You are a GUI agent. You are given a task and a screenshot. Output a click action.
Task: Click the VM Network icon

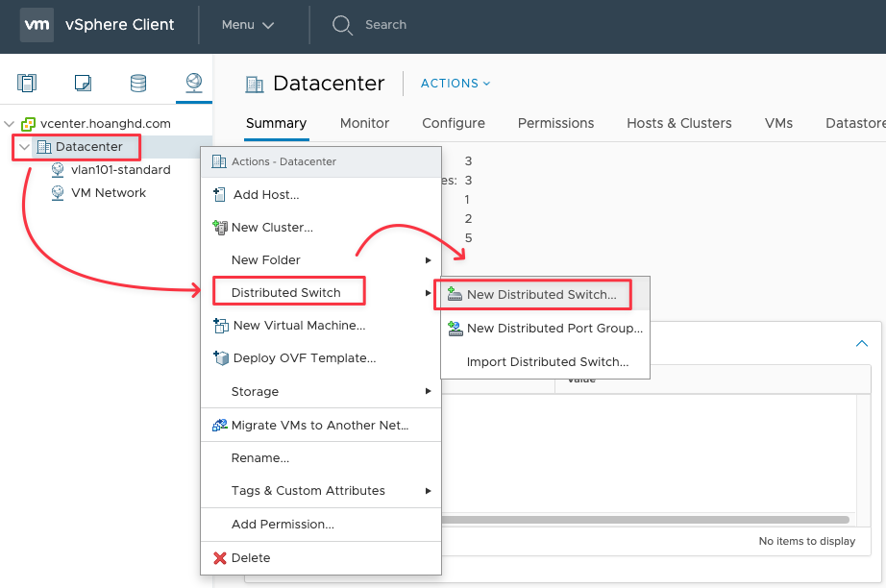(x=58, y=192)
